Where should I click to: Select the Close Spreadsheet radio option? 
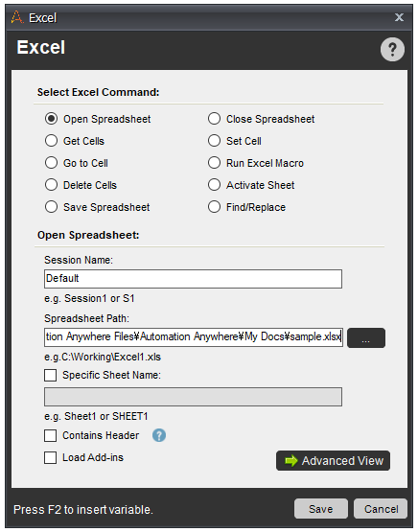pos(214,119)
